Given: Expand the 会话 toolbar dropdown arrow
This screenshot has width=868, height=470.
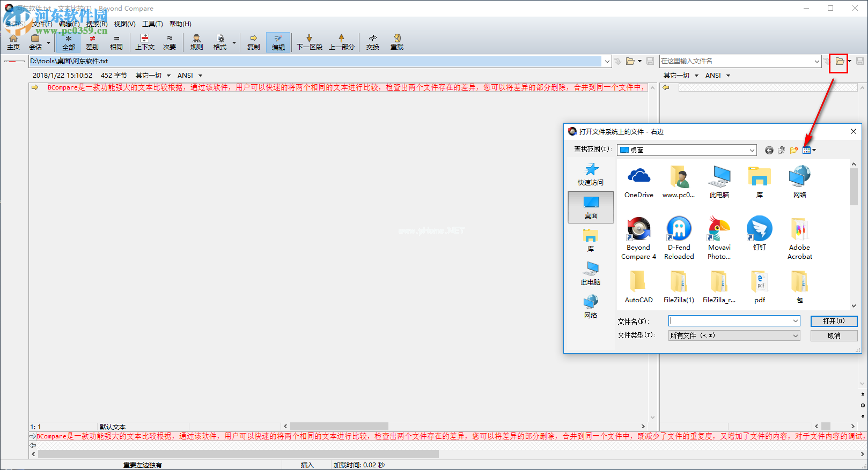Looking at the screenshot, I should click(48, 42).
